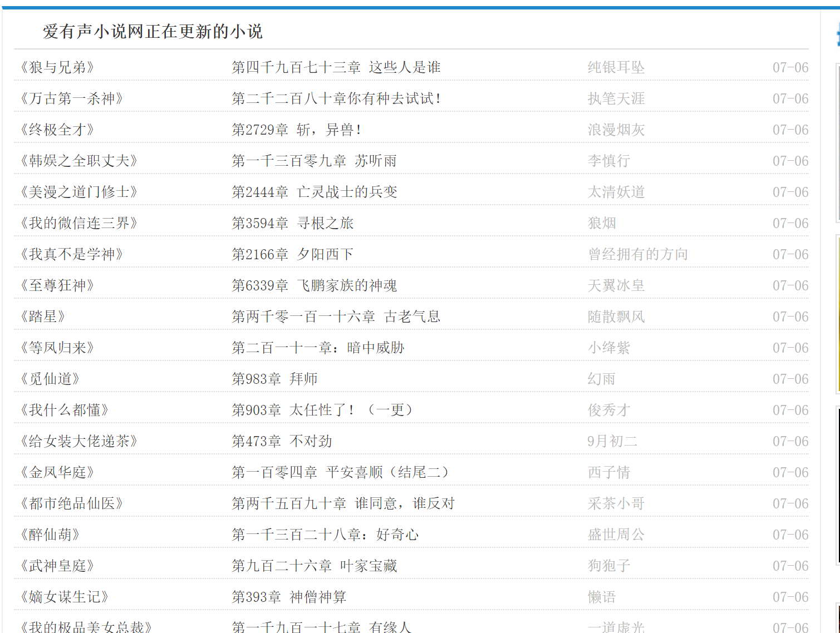Image resolution: width=840 pixels, height=633 pixels.
Task: Open chapter 第2729章 斩,异兽!
Action: (x=297, y=130)
